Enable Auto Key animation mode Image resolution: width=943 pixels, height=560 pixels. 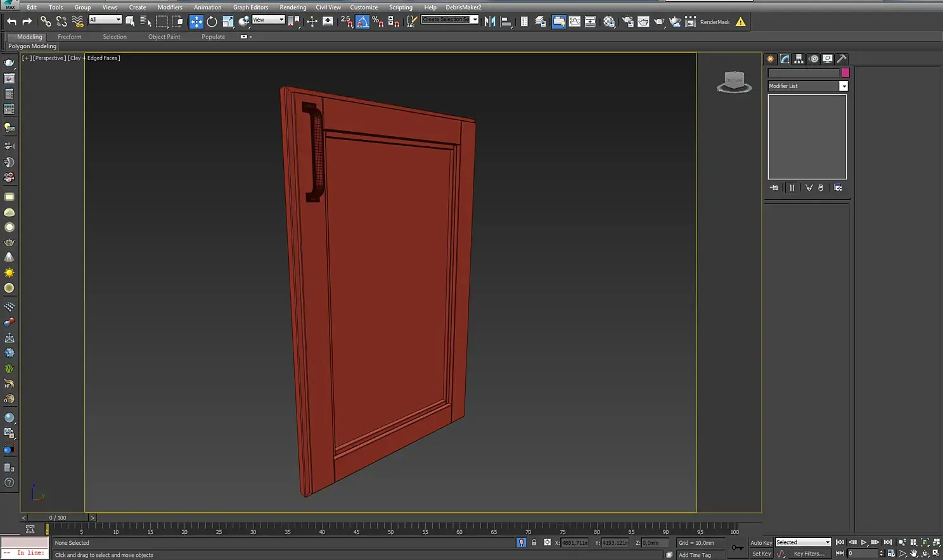(x=761, y=543)
